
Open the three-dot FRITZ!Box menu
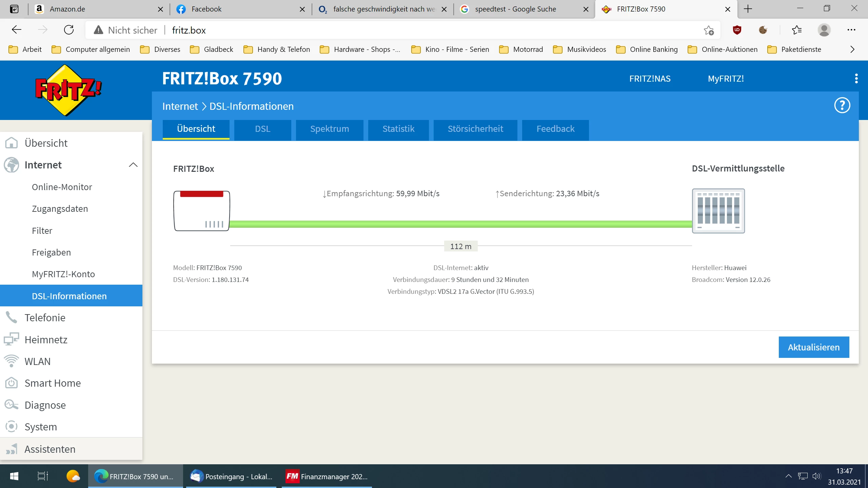coord(856,79)
